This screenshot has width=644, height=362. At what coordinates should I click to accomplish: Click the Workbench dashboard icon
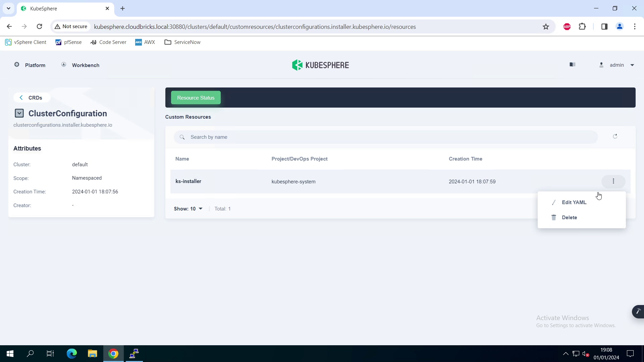[64, 65]
